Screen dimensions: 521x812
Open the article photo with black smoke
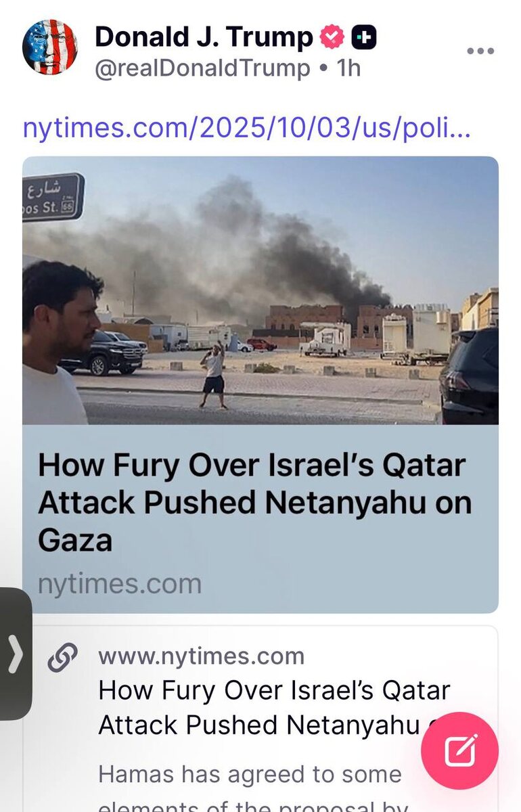[260, 290]
